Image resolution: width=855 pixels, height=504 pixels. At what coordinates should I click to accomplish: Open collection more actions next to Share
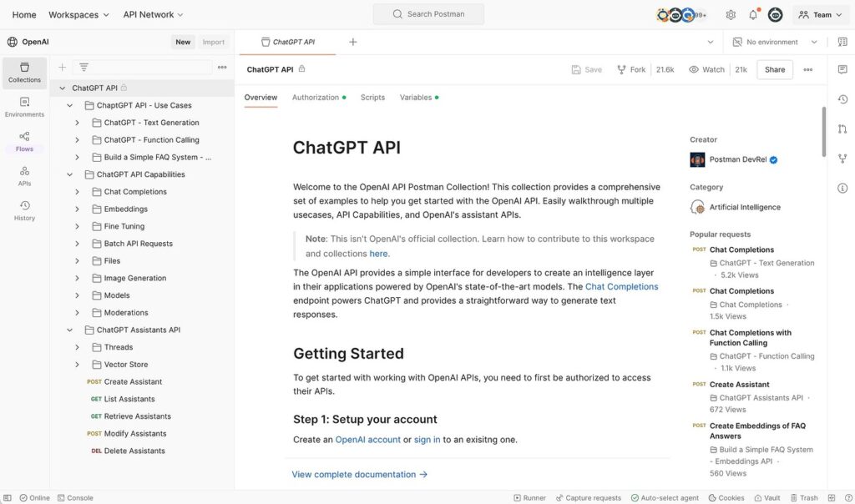pos(808,70)
